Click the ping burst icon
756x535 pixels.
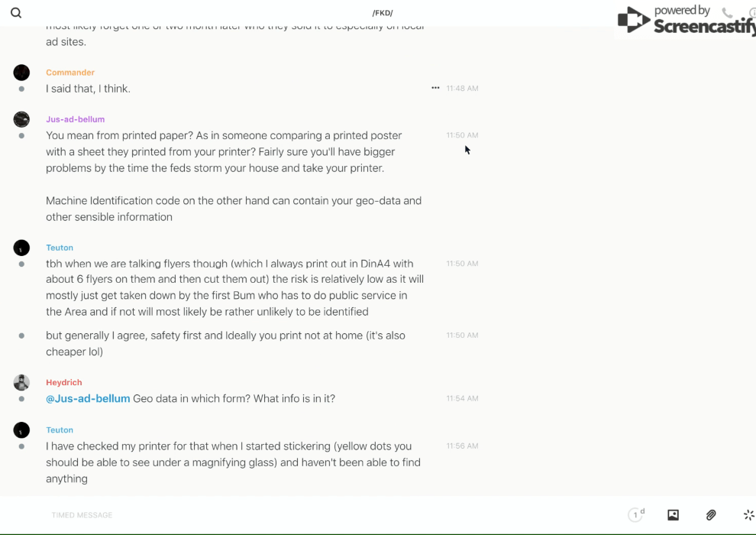[748, 515]
